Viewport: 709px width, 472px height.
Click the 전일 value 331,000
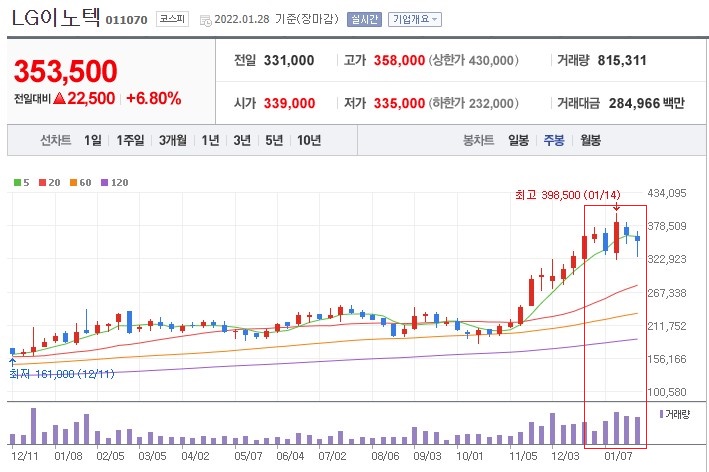pos(289,60)
